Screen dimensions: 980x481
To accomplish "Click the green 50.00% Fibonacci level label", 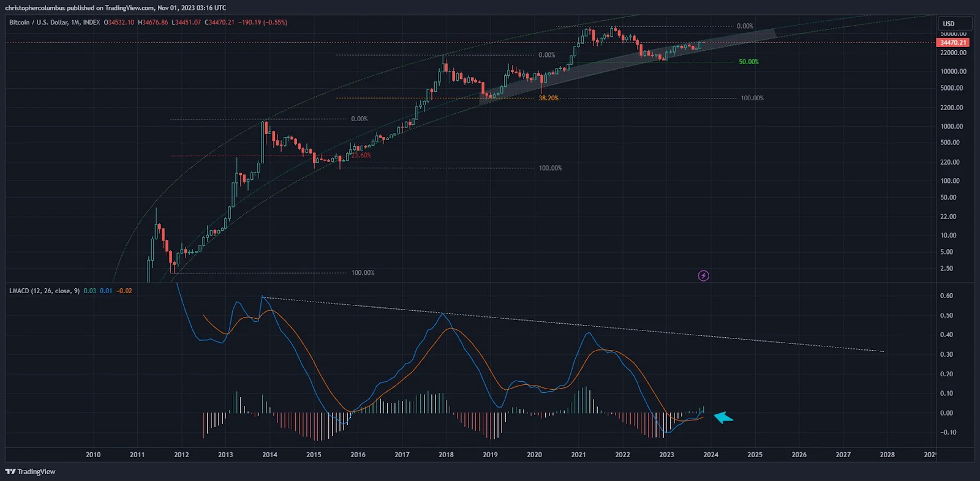I will click(748, 62).
